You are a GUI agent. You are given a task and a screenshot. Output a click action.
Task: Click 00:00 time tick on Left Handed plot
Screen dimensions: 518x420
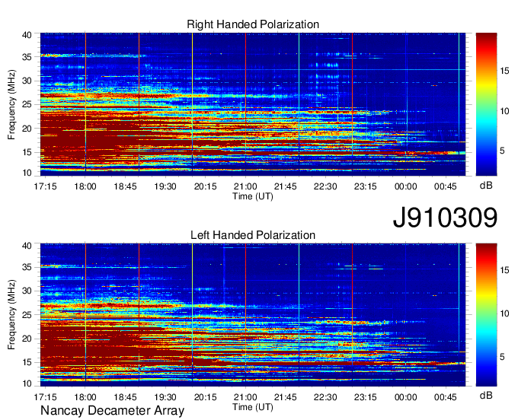click(406, 397)
